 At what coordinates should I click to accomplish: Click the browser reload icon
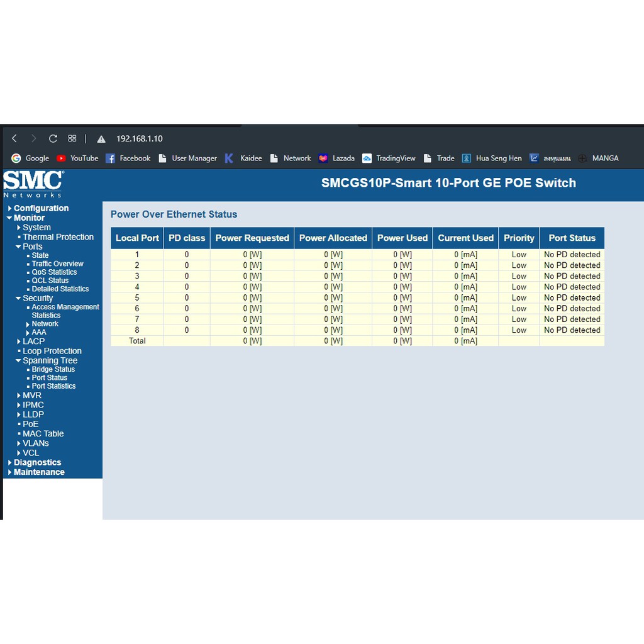pyautogui.click(x=53, y=138)
